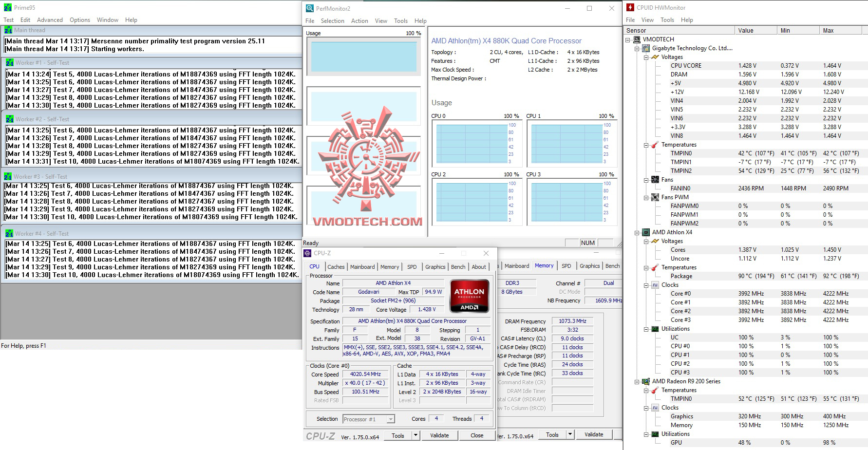The height and width of the screenshot is (450, 868).
Task: Open the Bench tab in front CPU-Z
Action: point(458,267)
